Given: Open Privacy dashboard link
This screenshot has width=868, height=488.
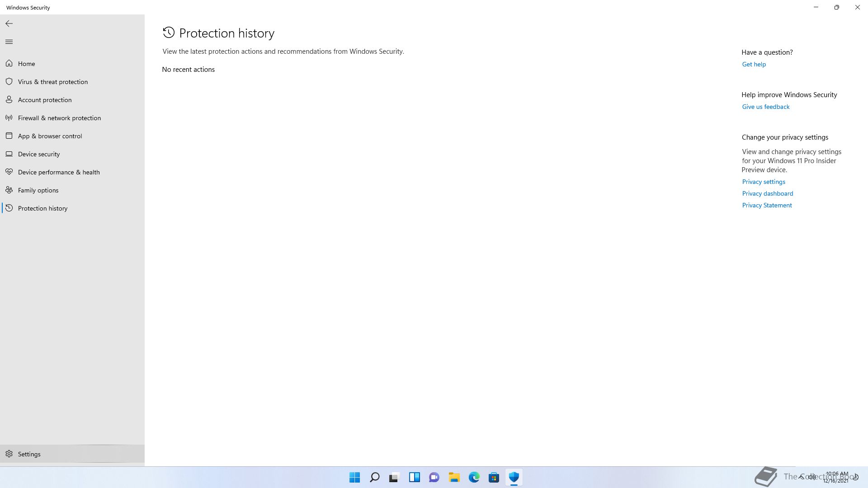Looking at the screenshot, I should point(767,193).
